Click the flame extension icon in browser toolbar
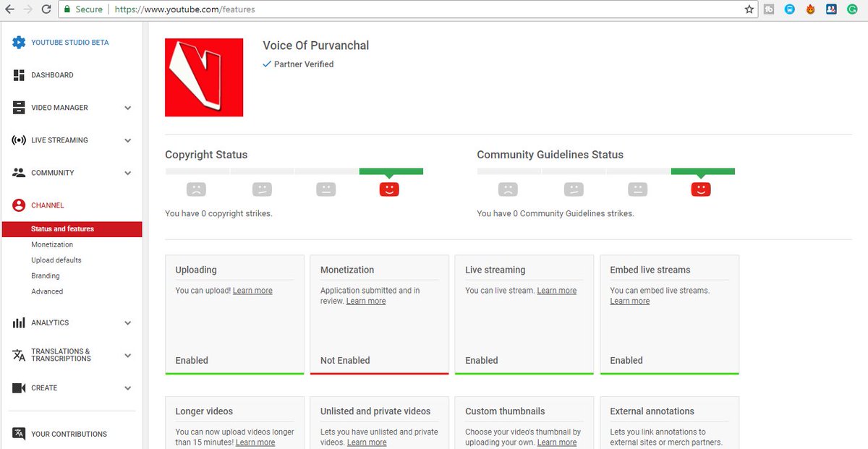 click(811, 9)
